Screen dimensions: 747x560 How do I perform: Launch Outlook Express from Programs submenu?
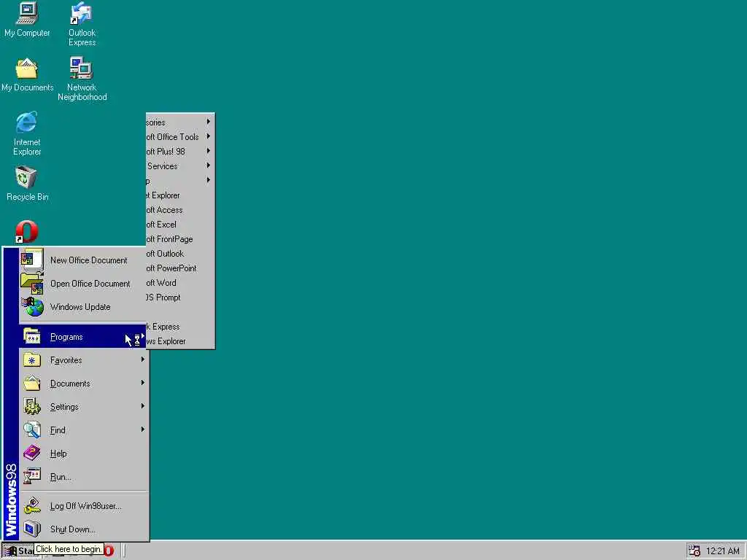[180, 327]
